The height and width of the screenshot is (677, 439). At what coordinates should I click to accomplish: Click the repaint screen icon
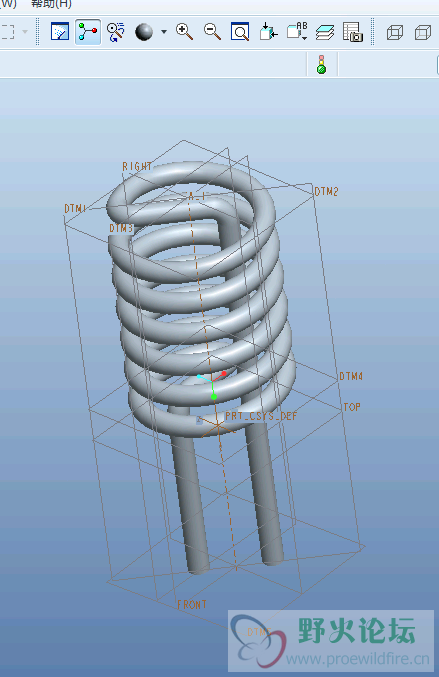pyautogui.click(x=60, y=32)
